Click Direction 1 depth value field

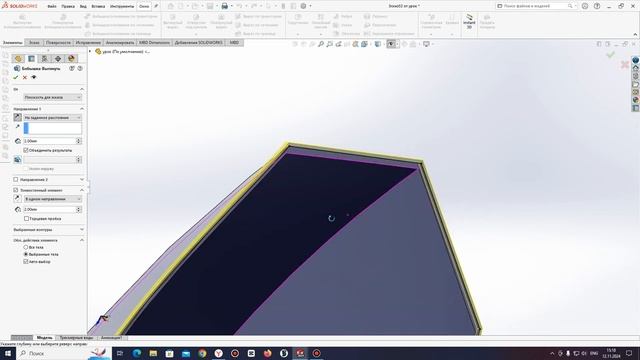pyautogui.click(x=49, y=141)
